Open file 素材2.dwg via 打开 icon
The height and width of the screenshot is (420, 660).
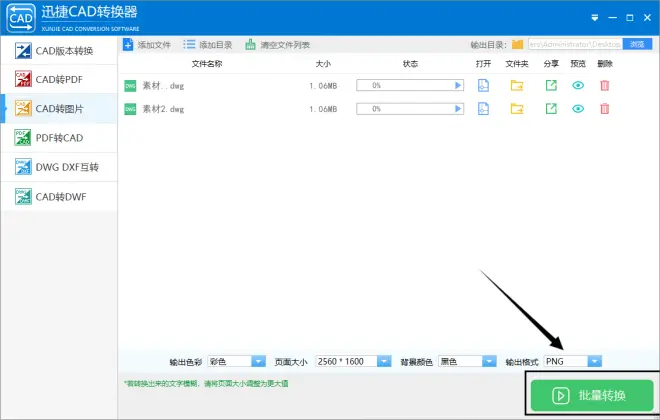483,109
